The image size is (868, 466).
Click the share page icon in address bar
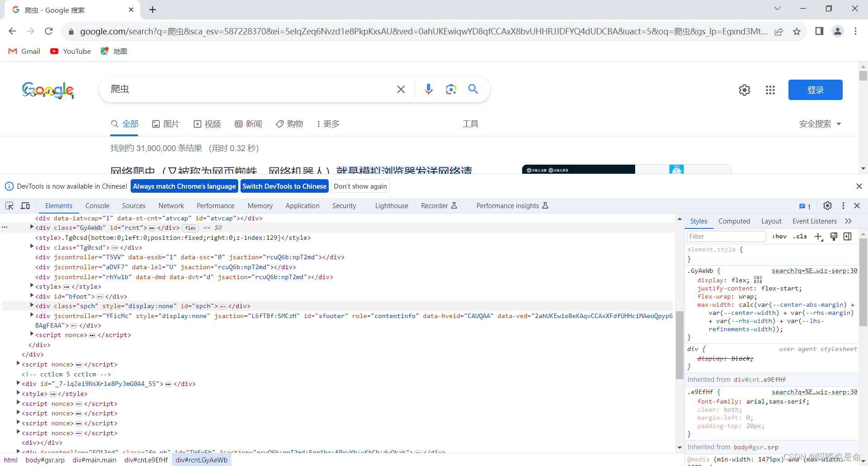coord(778,31)
